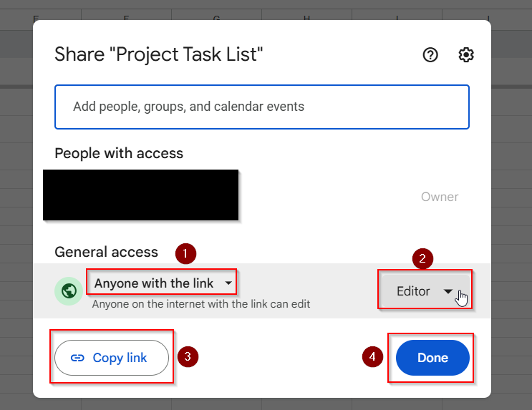Click the green globe general access icon
Viewport: 532px width, 410px height.
pyautogui.click(x=69, y=291)
